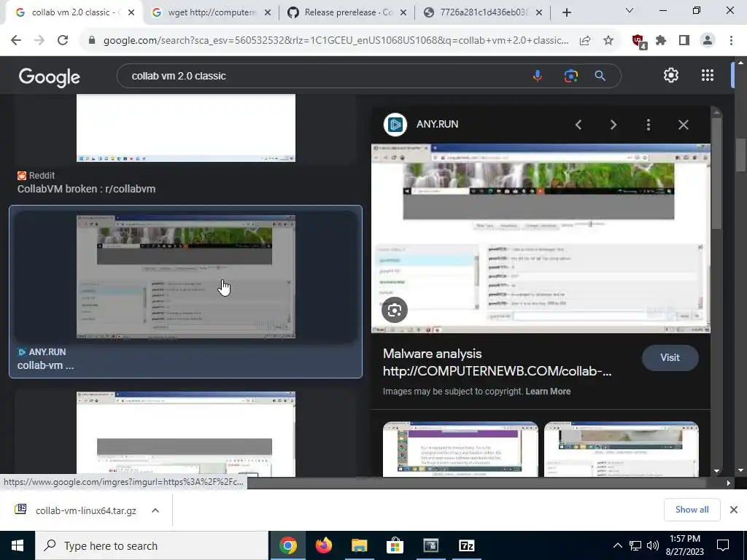747x560 pixels.
Task: Open the share this page icon
Action: tap(585, 41)
